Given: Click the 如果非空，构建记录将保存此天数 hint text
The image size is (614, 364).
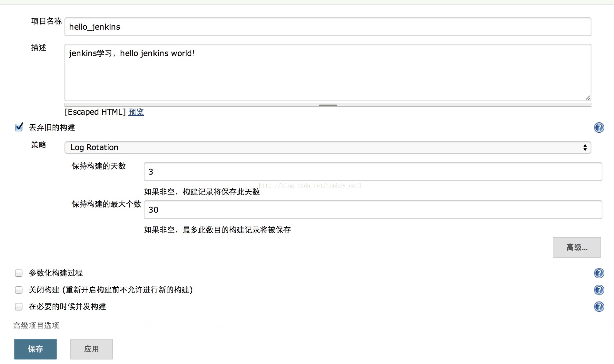Looking at the screenshot, I should pos(202,192).
